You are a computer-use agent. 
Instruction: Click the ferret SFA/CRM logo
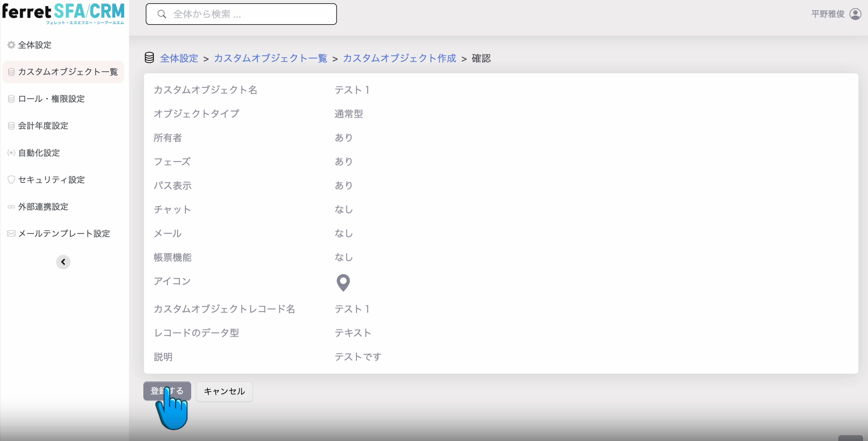[x=63, y=14]
